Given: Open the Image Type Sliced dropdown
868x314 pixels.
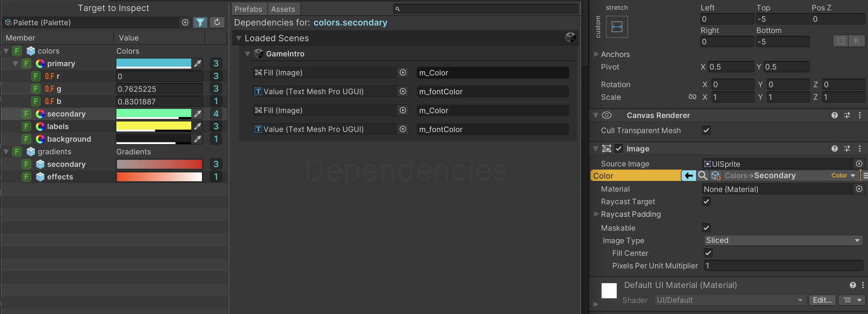Looking at the screenshot, I should [783, 240].
